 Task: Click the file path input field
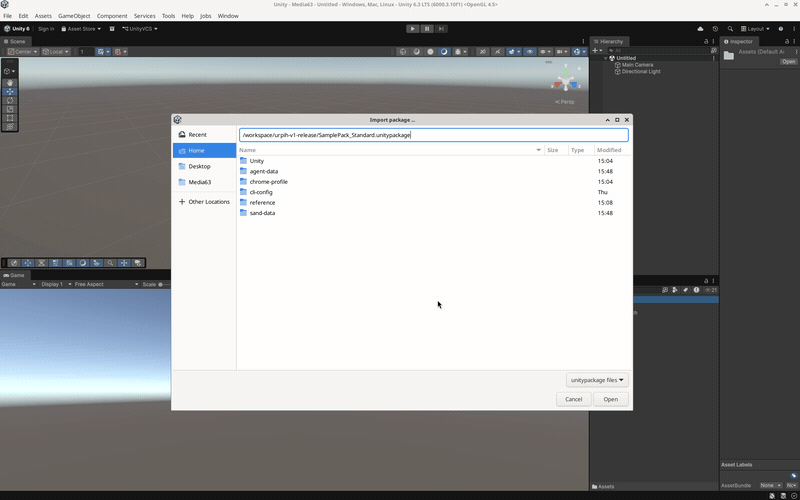434,135
